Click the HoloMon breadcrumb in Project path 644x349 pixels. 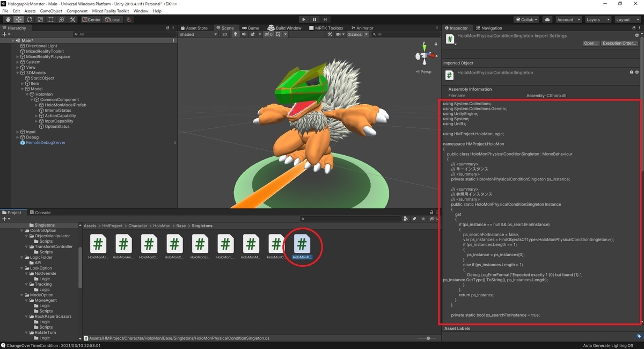pyautogui.click(x=162, y=226)
